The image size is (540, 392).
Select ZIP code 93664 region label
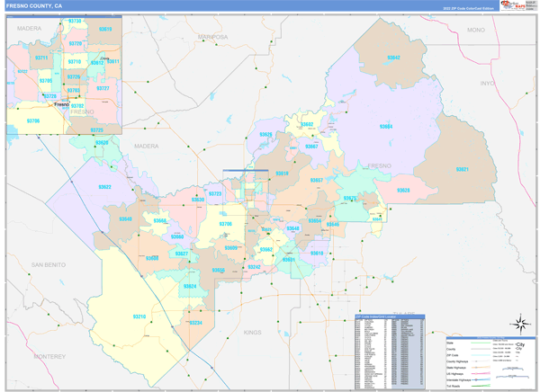(385, 127)
